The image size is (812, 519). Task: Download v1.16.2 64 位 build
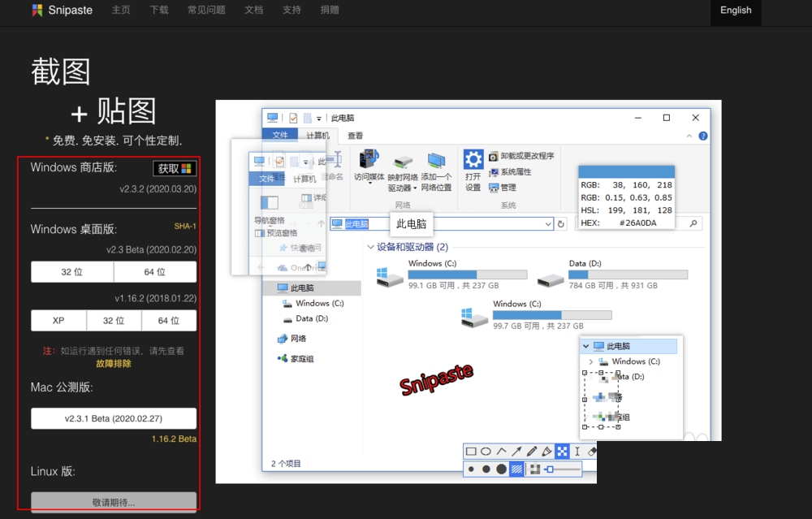(169, 321)
